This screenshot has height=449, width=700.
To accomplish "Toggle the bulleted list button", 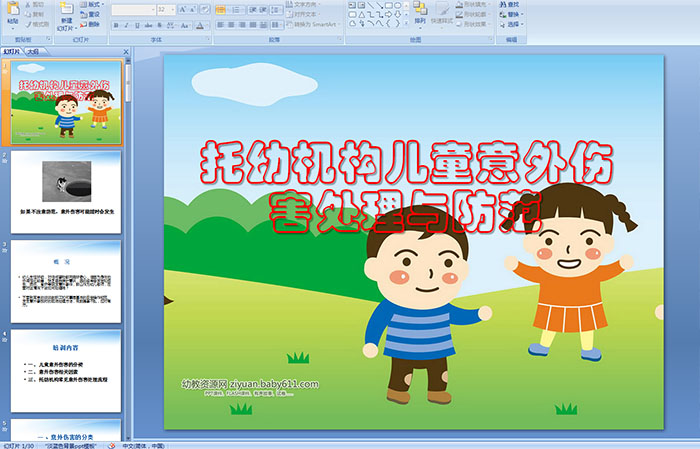I will point(222,10).
